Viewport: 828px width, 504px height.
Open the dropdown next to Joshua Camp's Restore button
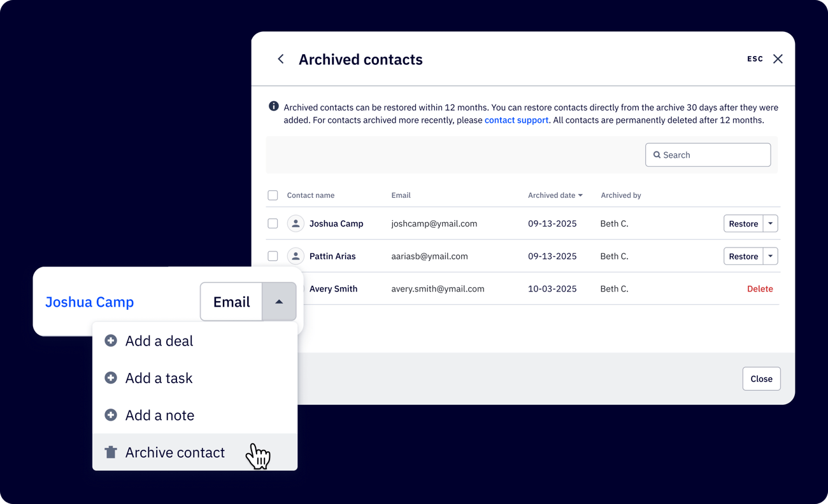(770, 223)
